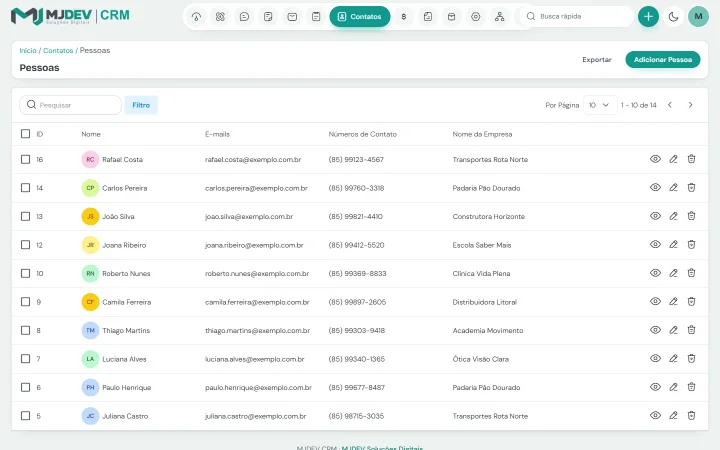Click into the Busca rápida field
Image resolution: width=720 pixels, height=450 pixels.
point(577,17)
